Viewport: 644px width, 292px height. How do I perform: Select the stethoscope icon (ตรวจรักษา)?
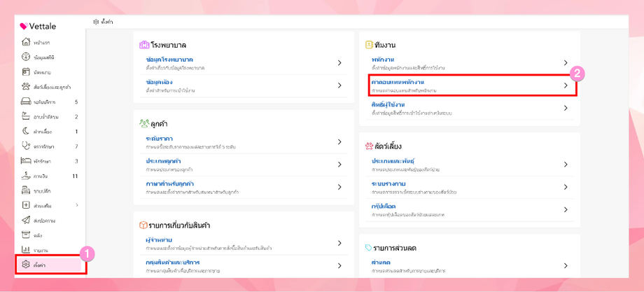coord(26,146)
